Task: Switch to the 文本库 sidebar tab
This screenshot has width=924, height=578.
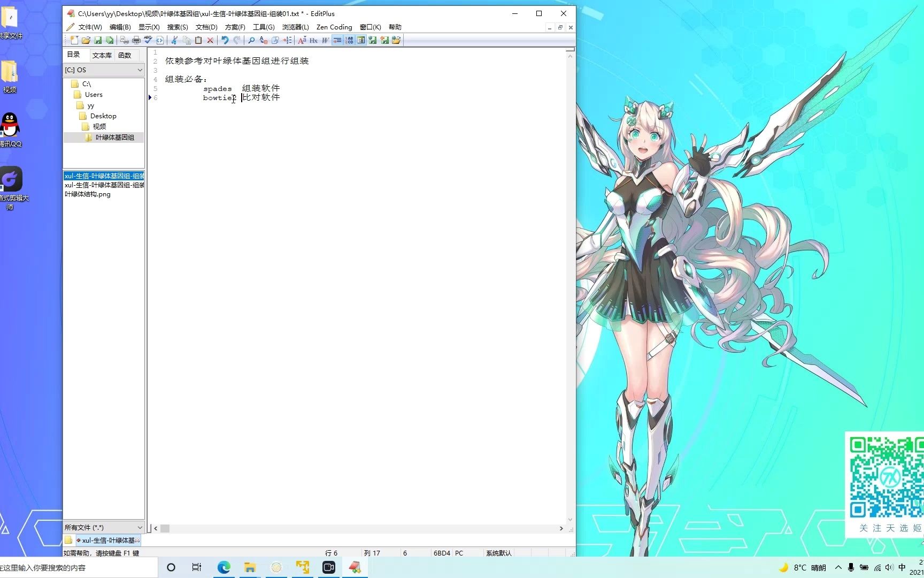Action: coord(102,55)
